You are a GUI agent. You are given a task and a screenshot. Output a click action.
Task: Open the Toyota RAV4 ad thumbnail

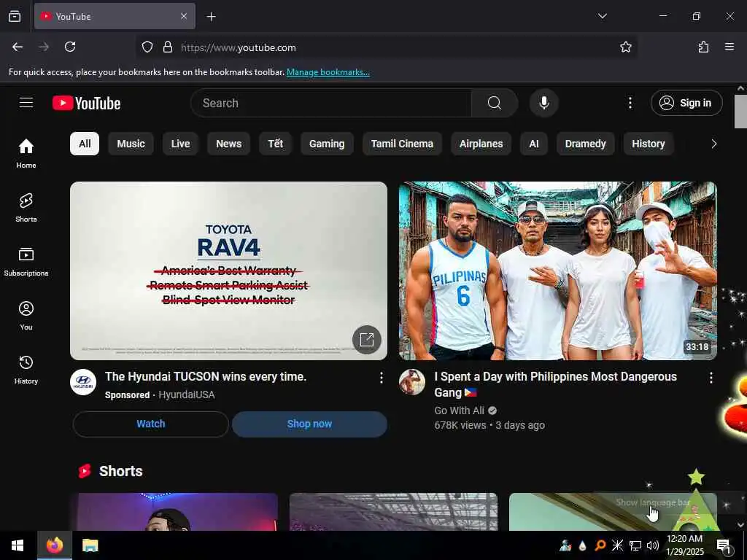point(228,271)
